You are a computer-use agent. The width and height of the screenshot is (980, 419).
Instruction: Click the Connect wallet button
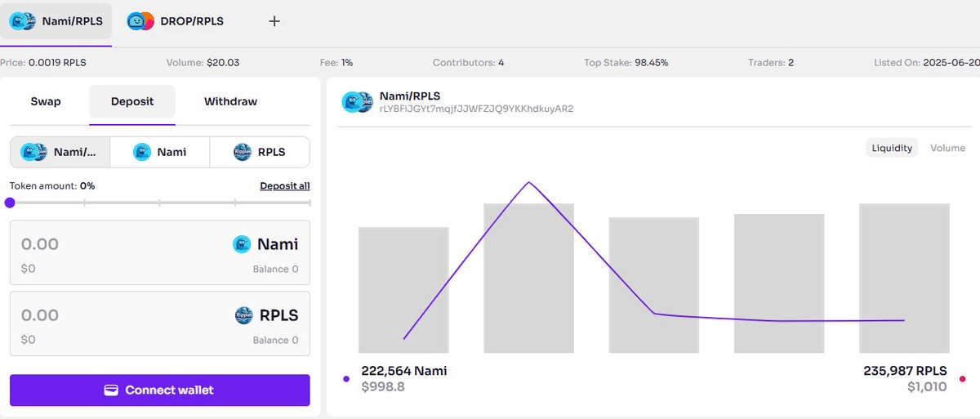point(160,390)
